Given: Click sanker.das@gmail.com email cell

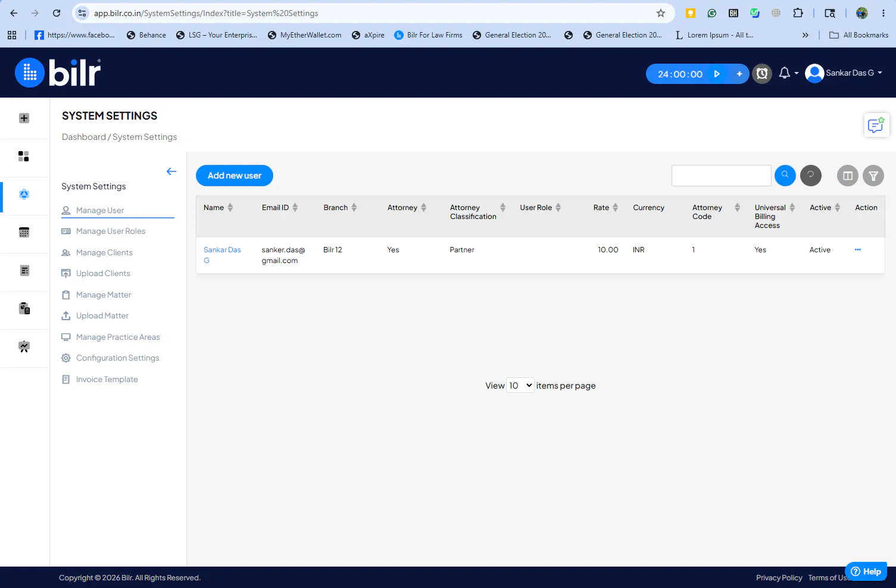Looking at the screenshot, I should [x=283, y=255].
